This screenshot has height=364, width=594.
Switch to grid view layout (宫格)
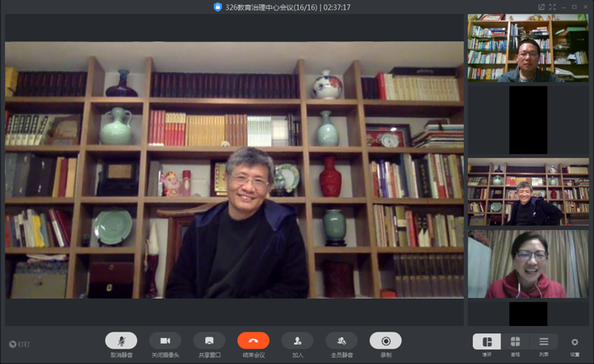coord(515,342)
